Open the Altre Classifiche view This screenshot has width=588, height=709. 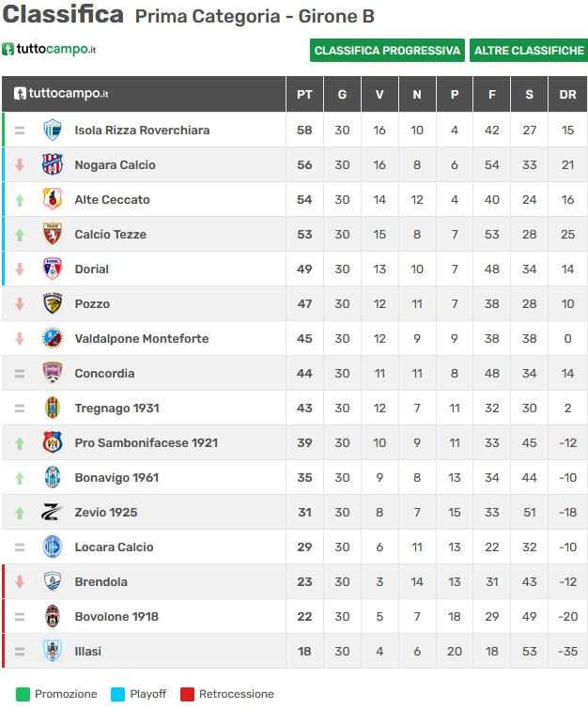pos(528,51)
